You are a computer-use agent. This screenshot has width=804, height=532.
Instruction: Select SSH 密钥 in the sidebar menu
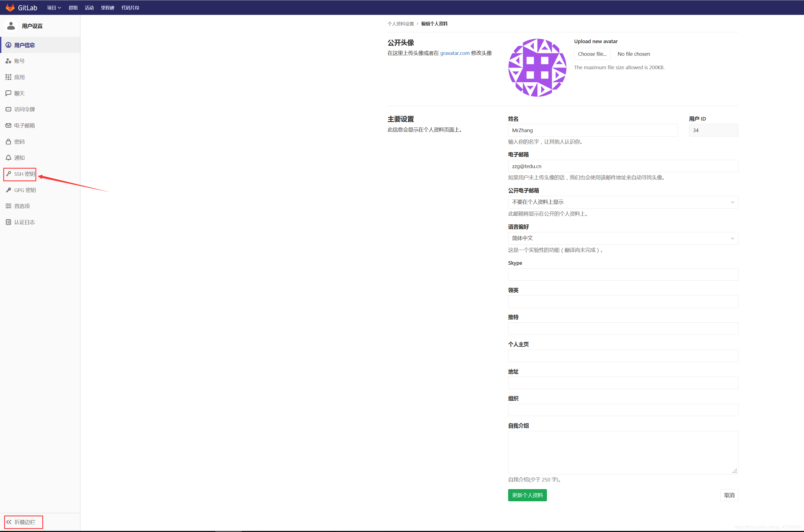40,174
